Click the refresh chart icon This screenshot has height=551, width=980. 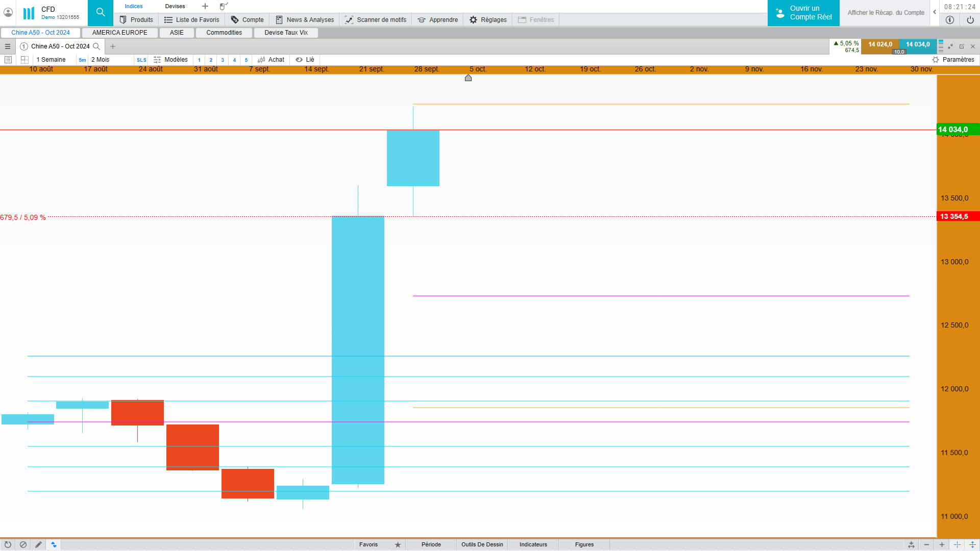click(x=8, y=544)
